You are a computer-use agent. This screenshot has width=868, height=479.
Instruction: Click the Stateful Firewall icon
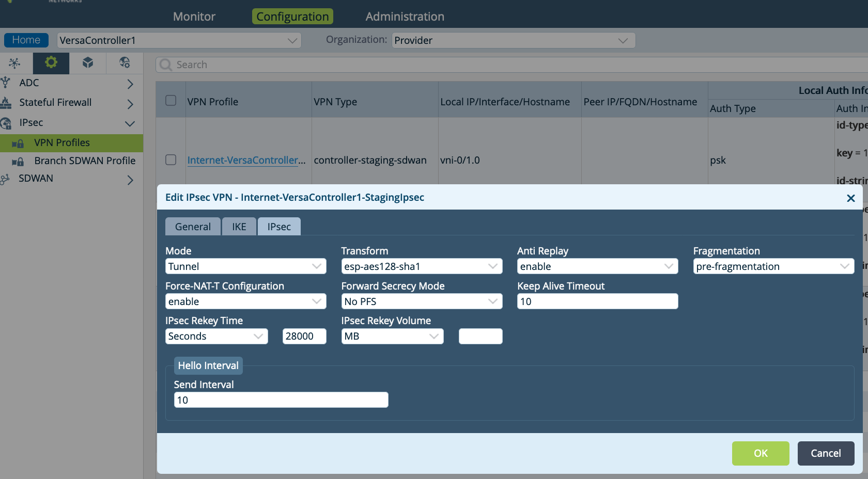[6, 103]
